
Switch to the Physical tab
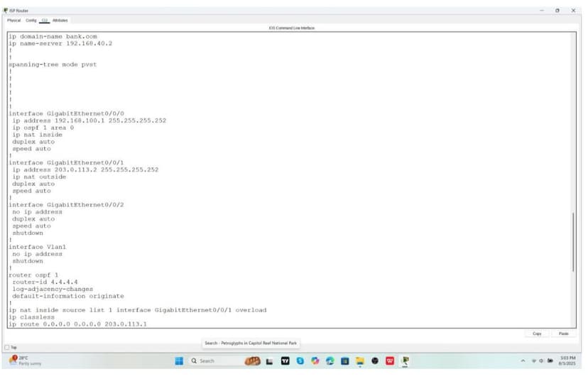[14, 21]
